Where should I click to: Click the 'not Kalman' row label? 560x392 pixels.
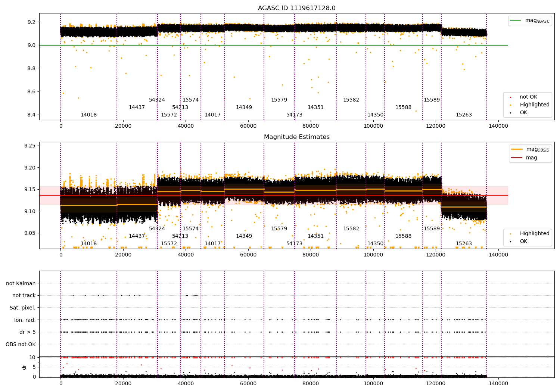(21, 283)
